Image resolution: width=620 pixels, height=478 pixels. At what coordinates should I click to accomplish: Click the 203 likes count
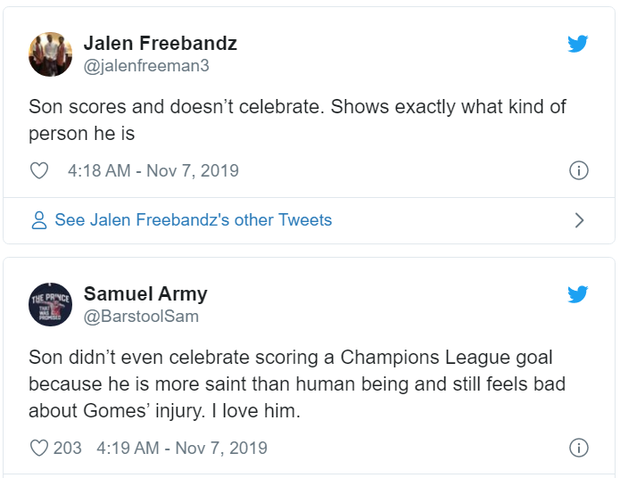coord(67,448)
